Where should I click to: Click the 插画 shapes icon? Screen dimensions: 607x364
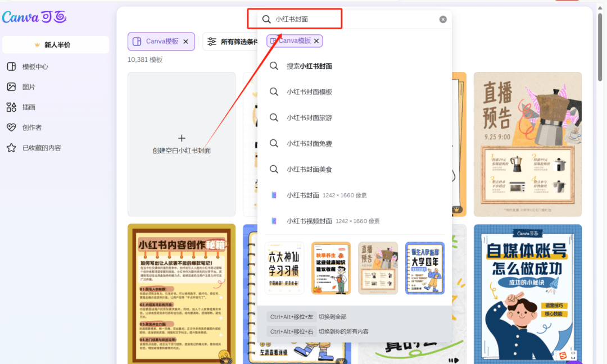point(11,107)
